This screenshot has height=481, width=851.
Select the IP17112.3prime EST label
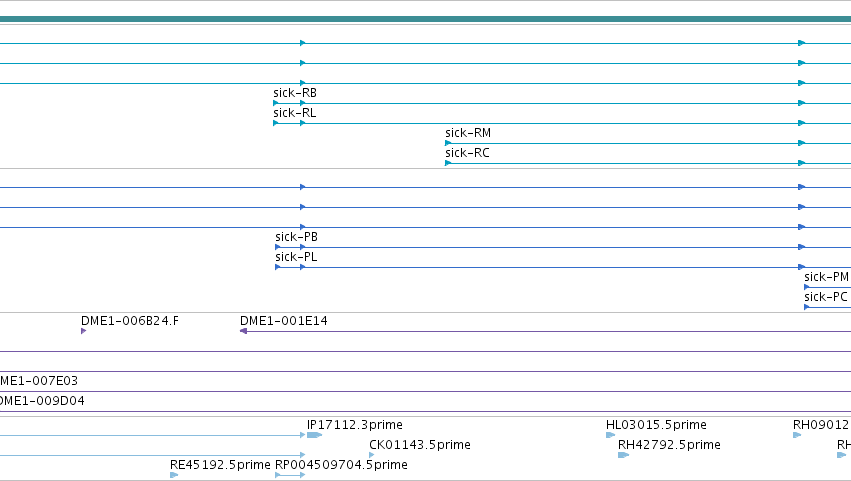(354, 425)
